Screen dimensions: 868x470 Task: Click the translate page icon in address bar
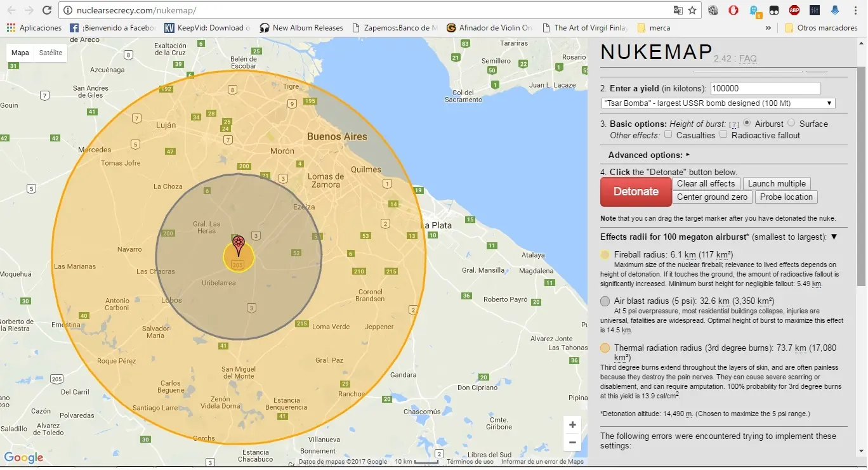(678, 10)
